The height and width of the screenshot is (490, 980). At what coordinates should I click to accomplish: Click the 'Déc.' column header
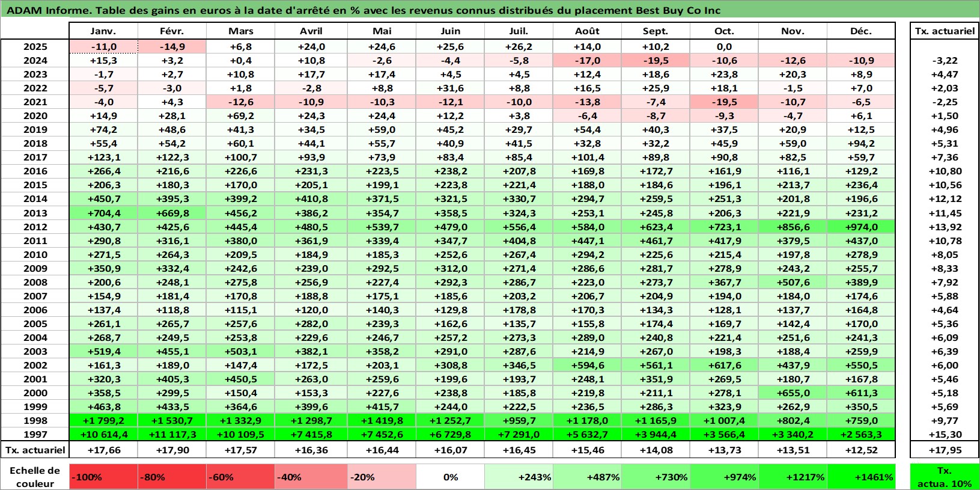click(861, 31)
